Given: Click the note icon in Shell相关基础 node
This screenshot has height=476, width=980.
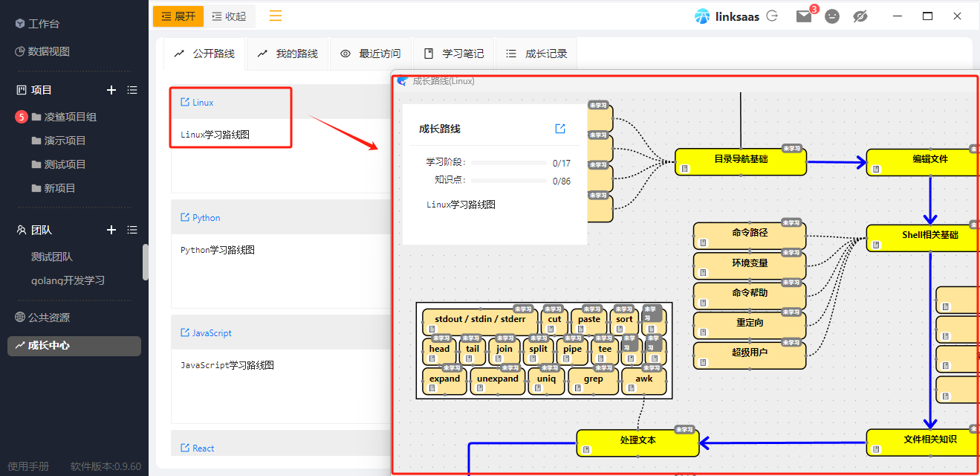Looking at the screenshot, I should point(876,245).
